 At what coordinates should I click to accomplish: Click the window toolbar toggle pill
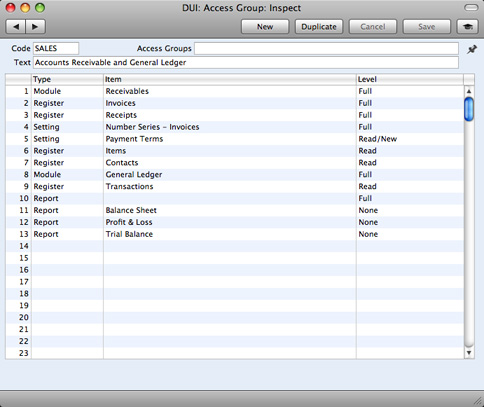(471, 7)
